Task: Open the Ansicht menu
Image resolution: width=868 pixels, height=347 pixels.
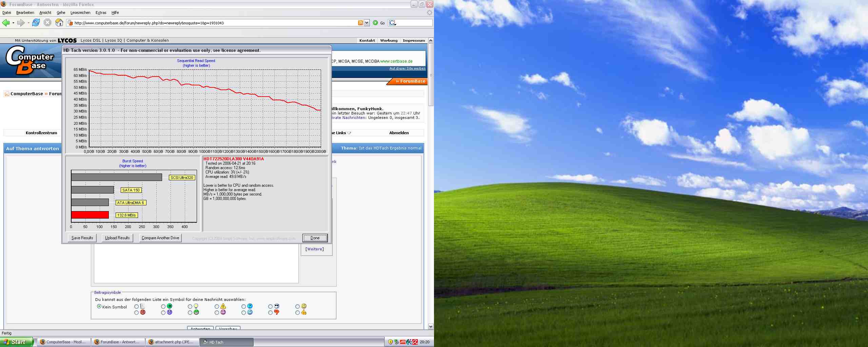Action: (45, 13)
